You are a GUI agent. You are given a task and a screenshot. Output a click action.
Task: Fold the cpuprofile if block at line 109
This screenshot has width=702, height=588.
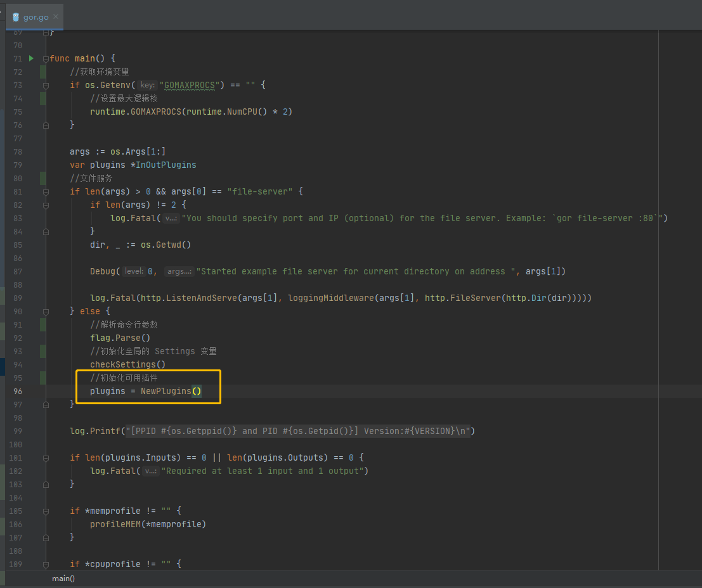46,565
